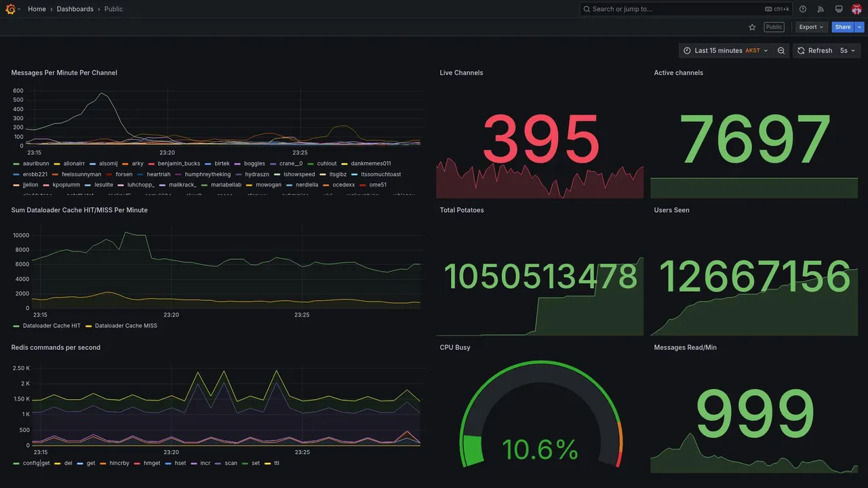Star this dashboard as favorite
868x488 pixels.
(x=752, y=27)
